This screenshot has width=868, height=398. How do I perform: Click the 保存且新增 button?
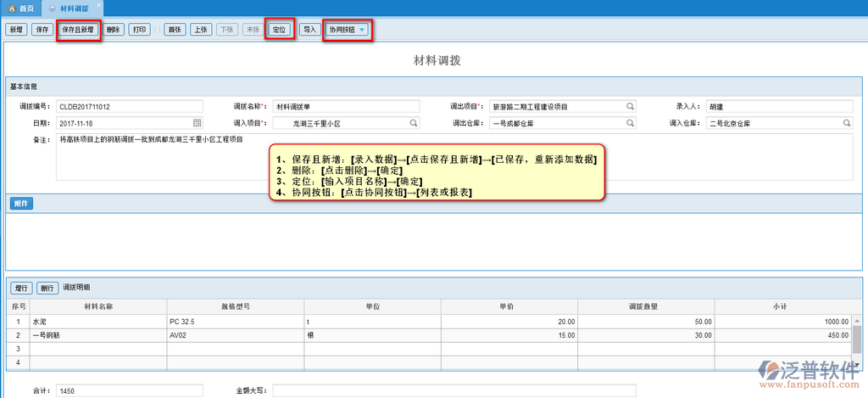pos(79,30)
